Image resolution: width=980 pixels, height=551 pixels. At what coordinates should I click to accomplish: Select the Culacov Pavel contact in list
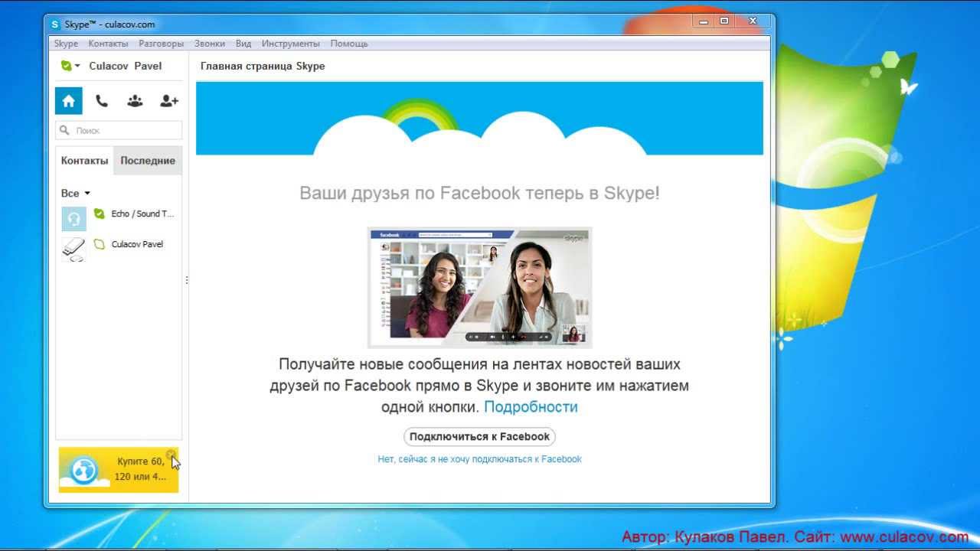[x=119, y=249]
